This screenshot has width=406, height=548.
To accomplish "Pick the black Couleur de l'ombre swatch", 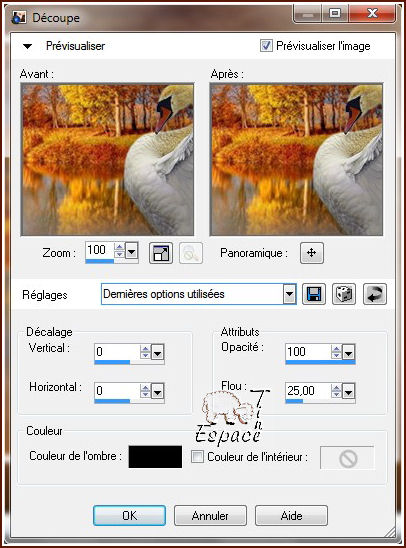I will pos(155,457).
